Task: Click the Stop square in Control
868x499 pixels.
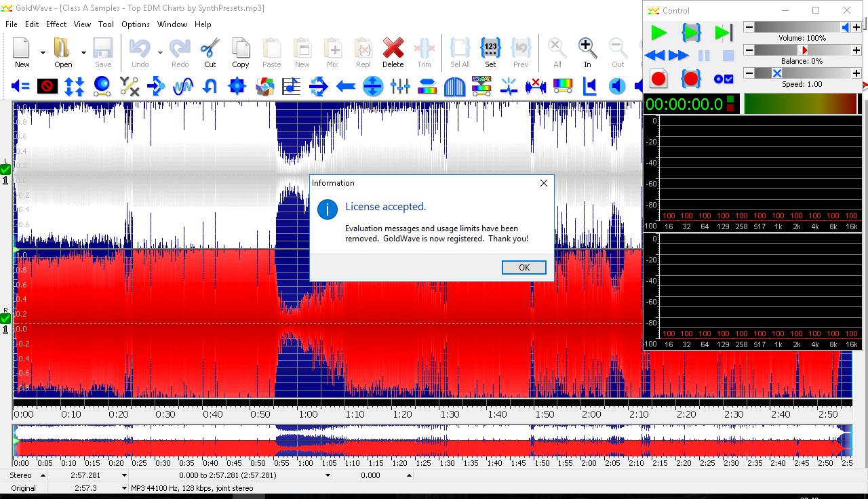Action: coord(728,56)
